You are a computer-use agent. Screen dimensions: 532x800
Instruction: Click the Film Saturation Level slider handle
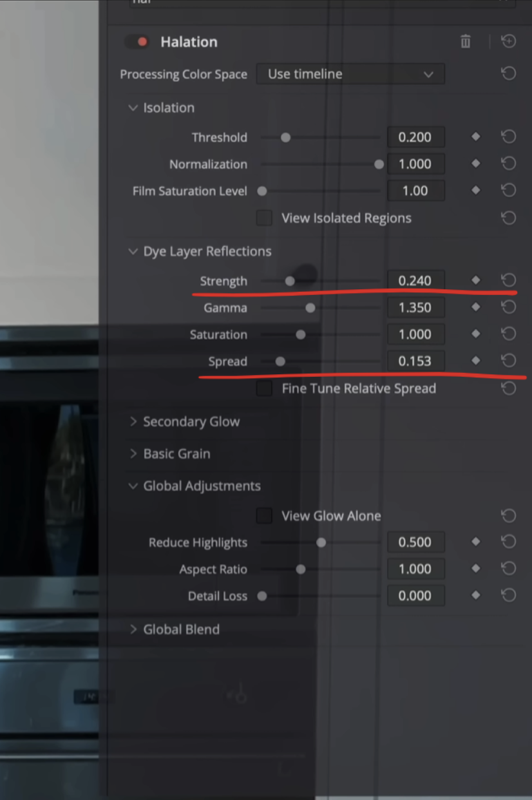coord(262,191)
